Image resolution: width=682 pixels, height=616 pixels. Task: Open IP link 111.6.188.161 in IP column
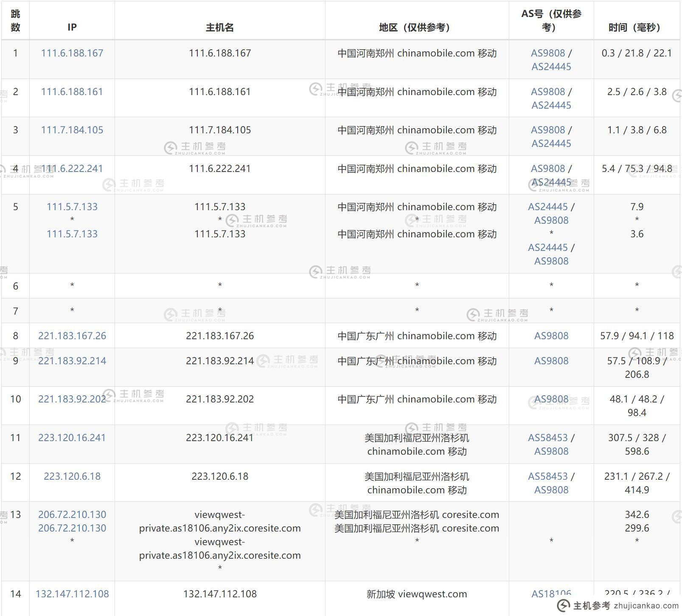tap(72, 92)
